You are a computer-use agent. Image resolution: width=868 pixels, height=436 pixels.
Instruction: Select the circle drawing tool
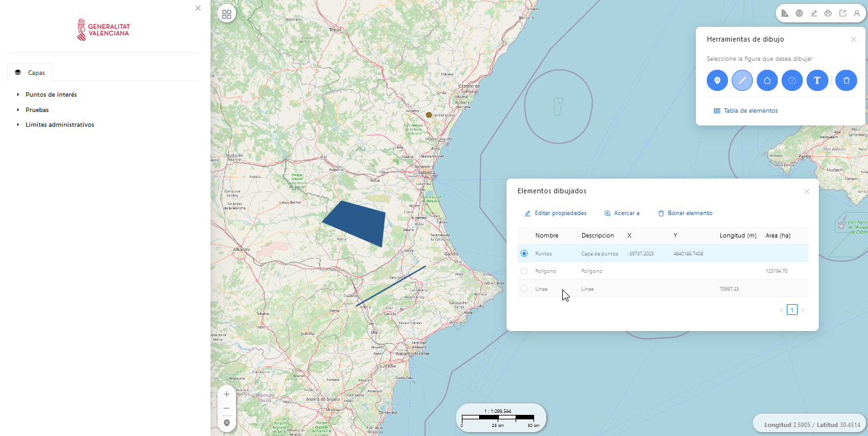793,81
